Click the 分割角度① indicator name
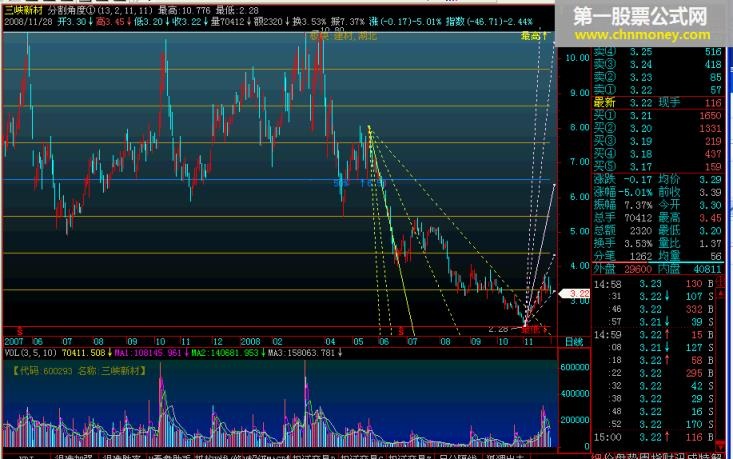733x459 pixels. coord(72,10)
